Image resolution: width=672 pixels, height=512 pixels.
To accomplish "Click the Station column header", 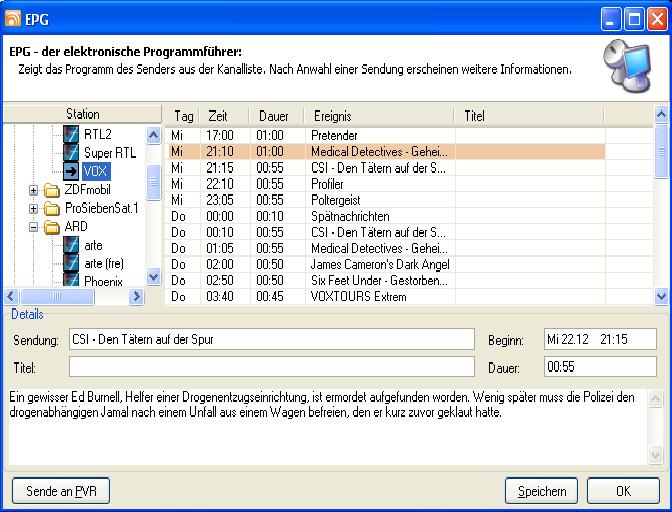I will [82, 114].
